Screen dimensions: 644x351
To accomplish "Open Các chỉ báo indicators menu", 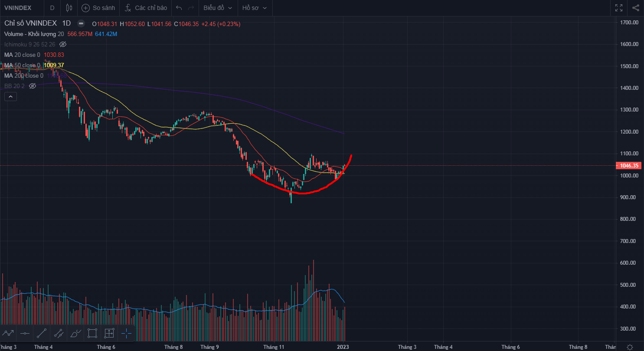I will (x=146, y=8).
